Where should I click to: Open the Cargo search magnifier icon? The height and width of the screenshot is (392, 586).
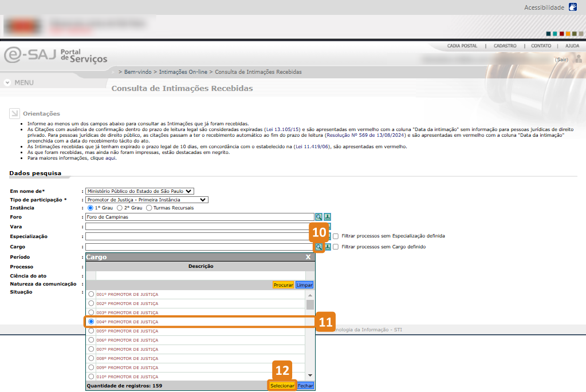click(319, 247)
